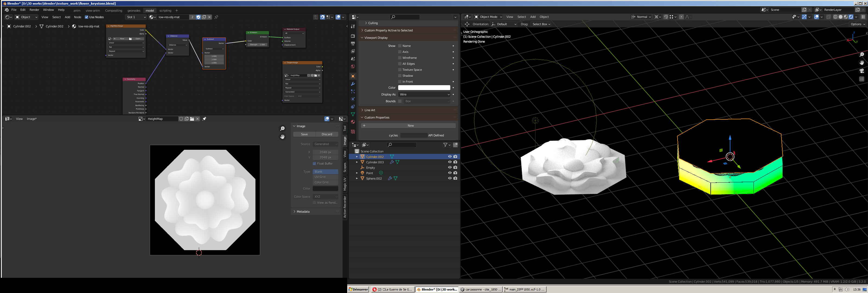Open the Material properties tab icon
Viewport: 868px width, 293px height.
pyautogui.click(x=353, y=122)
